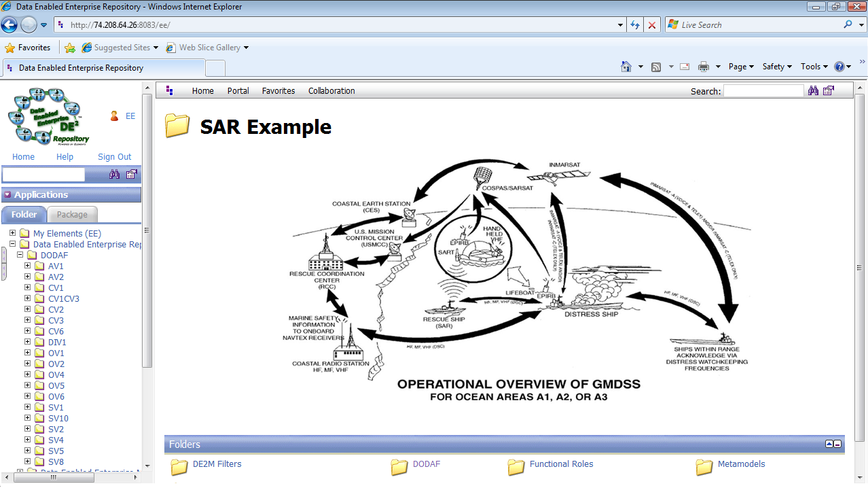868x488 pixels.
Task: Open the Safety dropdown menu
Action: pos(777,67)
